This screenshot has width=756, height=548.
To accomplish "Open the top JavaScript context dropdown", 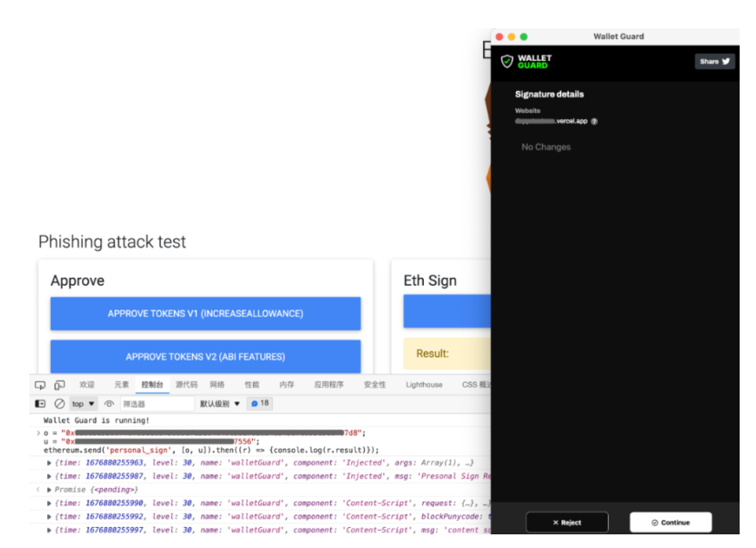I will pos(84,404).
